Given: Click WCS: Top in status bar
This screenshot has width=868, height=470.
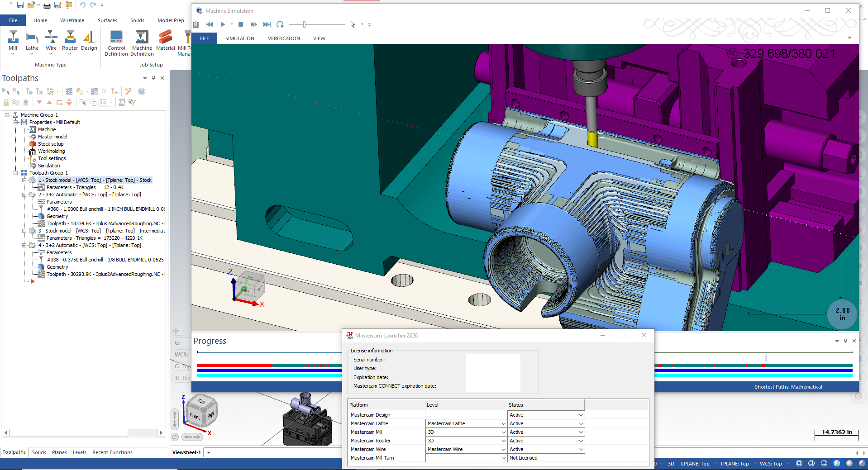Looking at the screenshot, I should [771, 464].
